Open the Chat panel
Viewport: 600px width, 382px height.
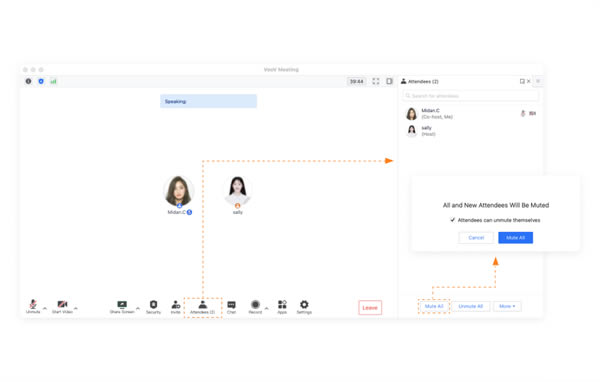[232, 307]
